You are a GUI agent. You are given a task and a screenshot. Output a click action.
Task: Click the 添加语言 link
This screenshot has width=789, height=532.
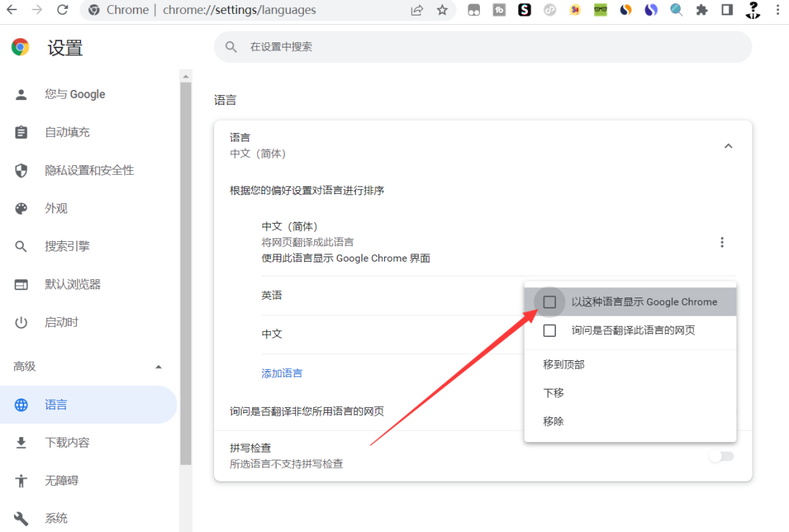282,373
